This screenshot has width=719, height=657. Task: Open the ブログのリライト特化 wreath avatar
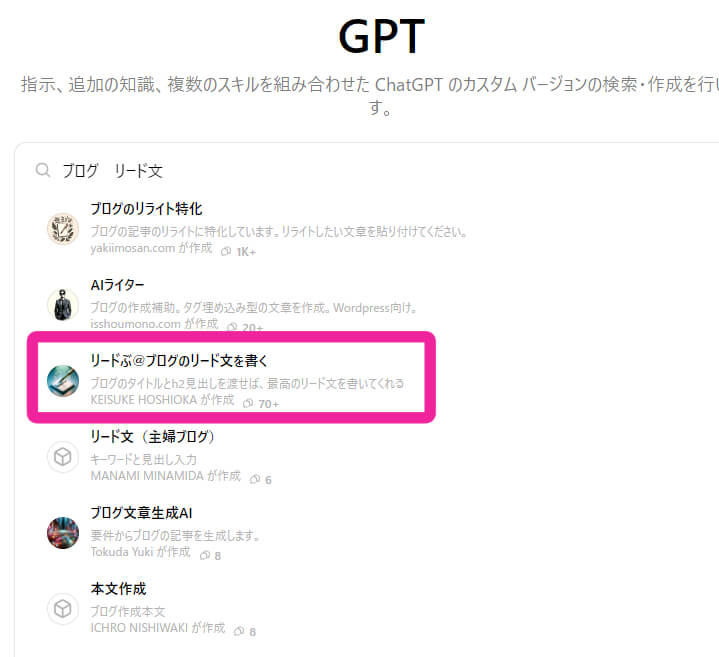click(63, 228)
